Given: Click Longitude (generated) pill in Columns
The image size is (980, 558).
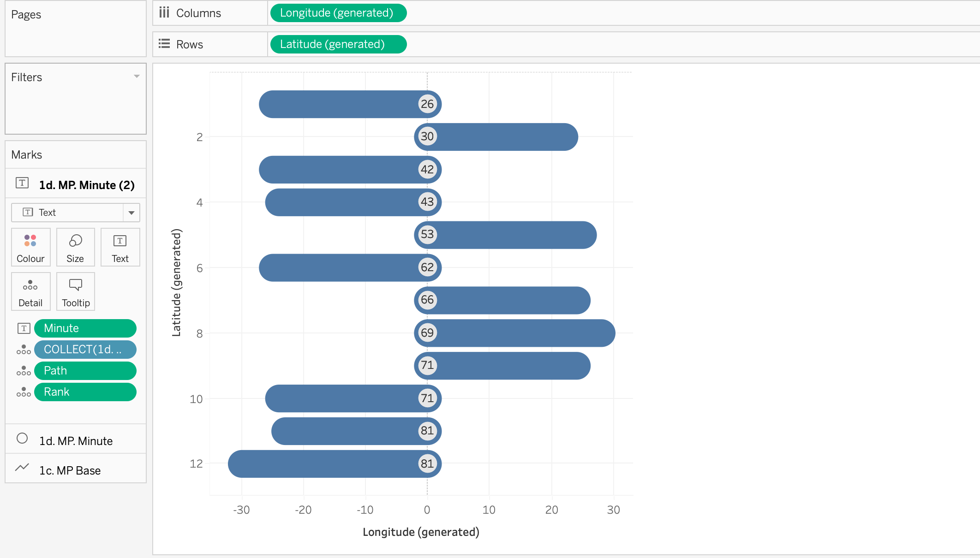Looking at the screenshot, I should point(337,13).
